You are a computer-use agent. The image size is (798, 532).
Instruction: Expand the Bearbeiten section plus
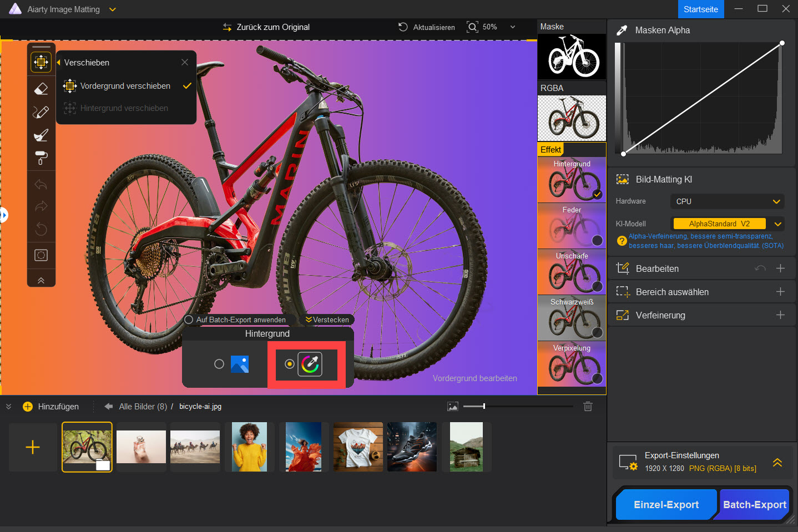coord(780,268)
